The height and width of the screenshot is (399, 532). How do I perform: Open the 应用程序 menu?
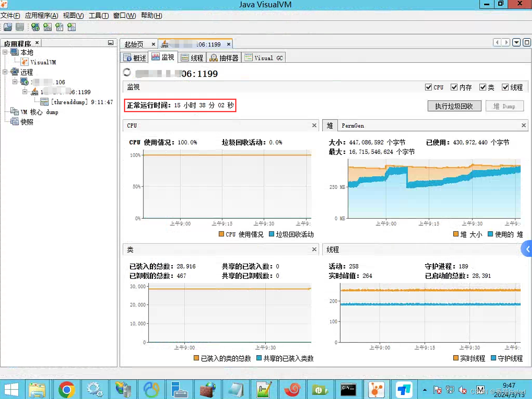click(x=41, y=16)
